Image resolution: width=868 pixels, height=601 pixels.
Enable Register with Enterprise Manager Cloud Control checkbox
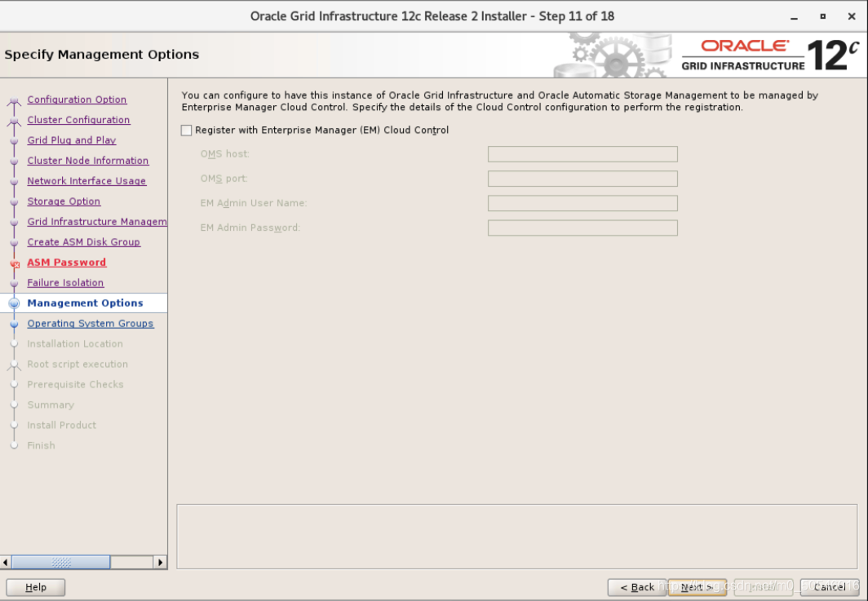187,130
